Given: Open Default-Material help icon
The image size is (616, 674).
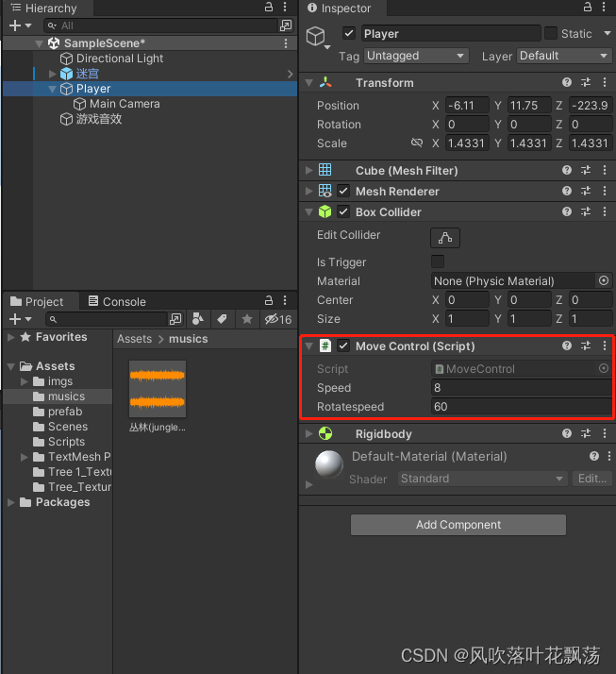Looking at the screenshot, I should click(594, 456).
